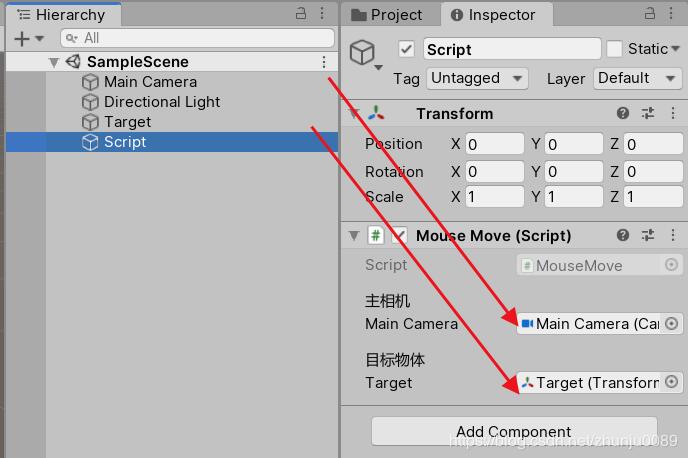Select Directional Light in the hierarchy
Screen dimensions: 688x458
pos(162,102)
